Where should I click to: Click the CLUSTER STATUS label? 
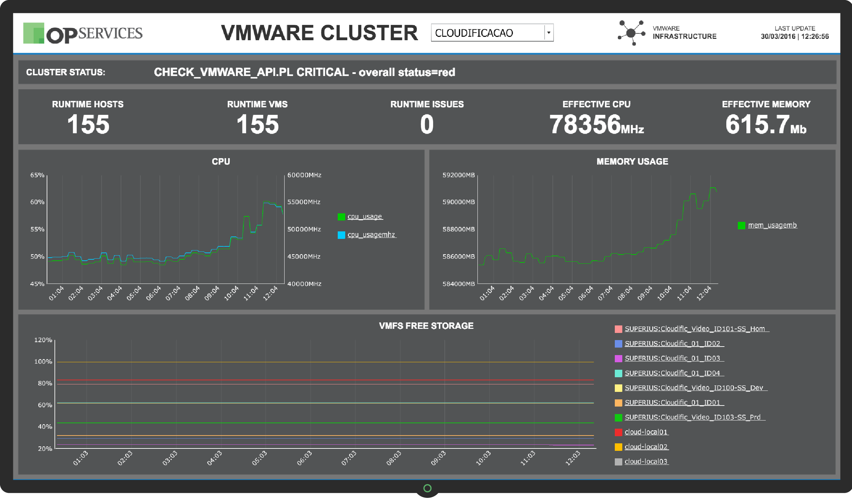point(66,72)
